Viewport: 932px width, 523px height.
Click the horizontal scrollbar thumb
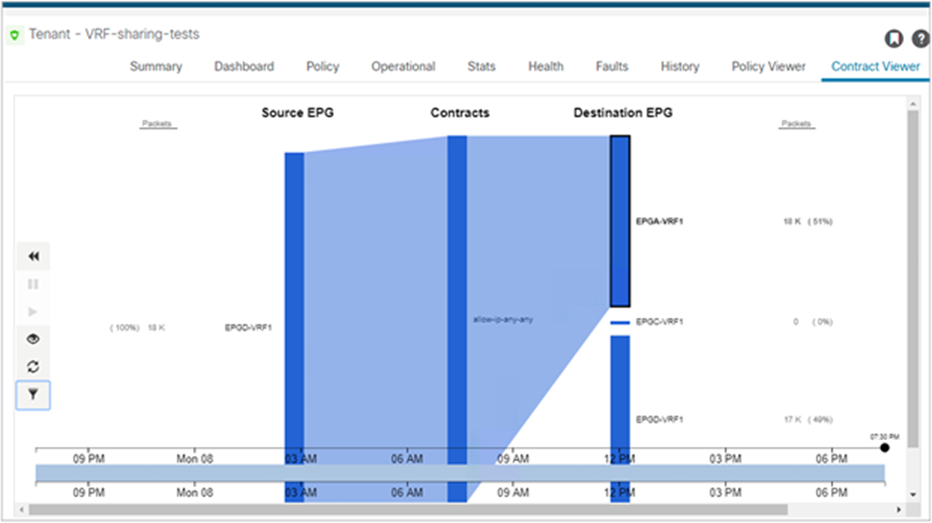tap(408, 510)
